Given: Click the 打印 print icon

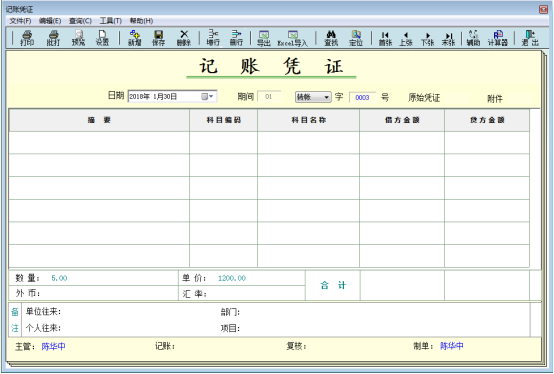Looking at the screenshot, I should tap(27, 38).
